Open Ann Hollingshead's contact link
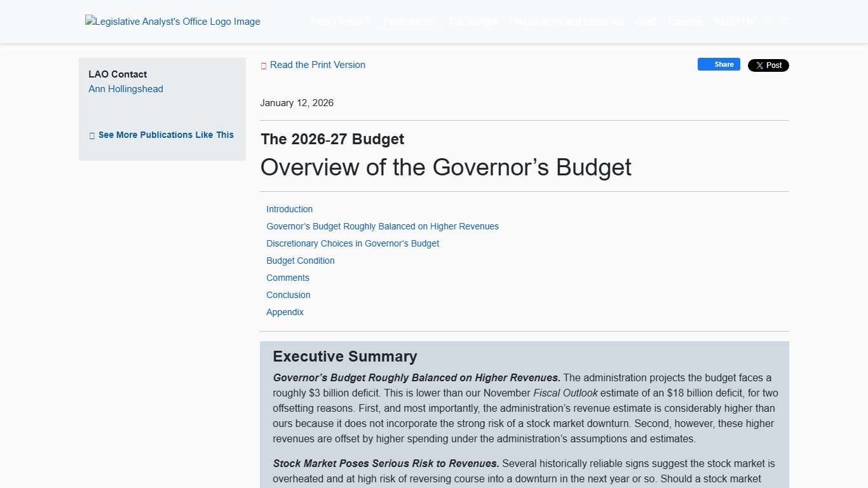 (x=125, y=89)
